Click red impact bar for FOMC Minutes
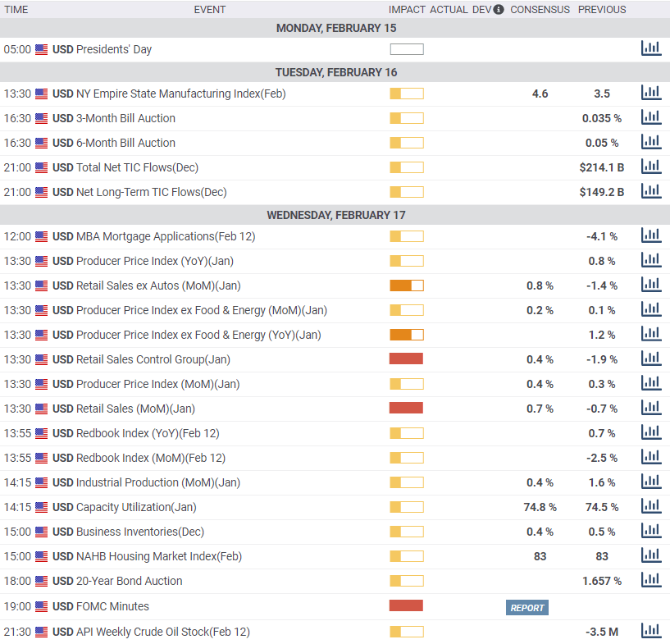Screen dimensions: 670x644 tap(406, 606)
